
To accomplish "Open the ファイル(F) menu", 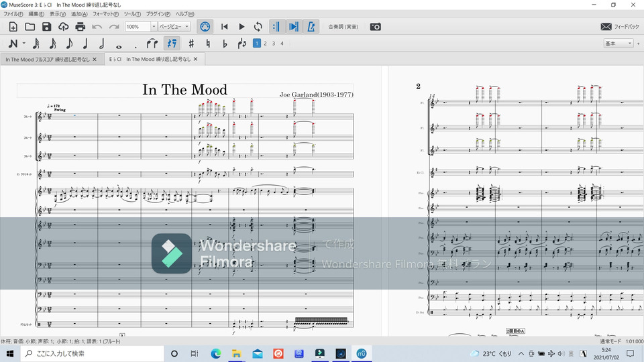I will pyautogui.click(x=13, y=14).
